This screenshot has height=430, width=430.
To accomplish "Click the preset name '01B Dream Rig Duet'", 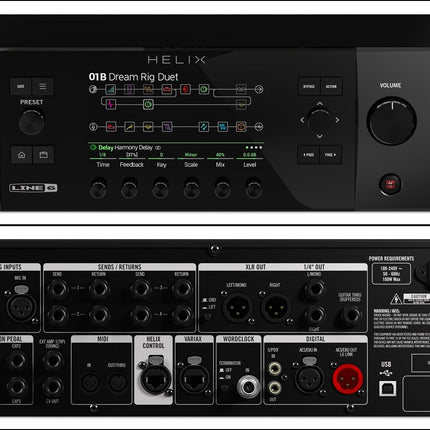I will point(133,77).
